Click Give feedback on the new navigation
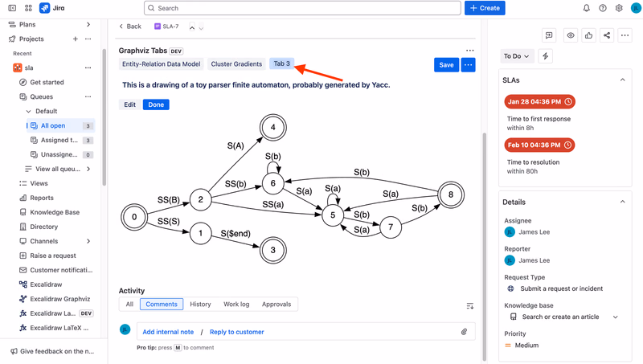 [52, 351]
